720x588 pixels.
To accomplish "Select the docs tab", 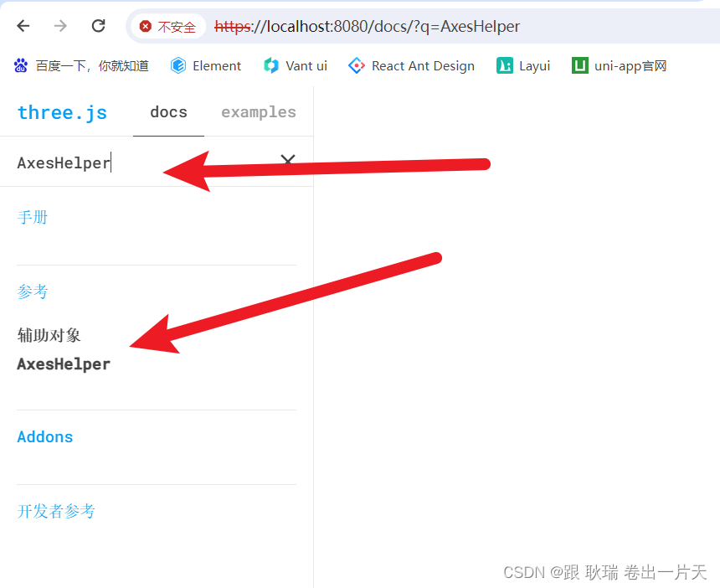I will tap(168, 111).
